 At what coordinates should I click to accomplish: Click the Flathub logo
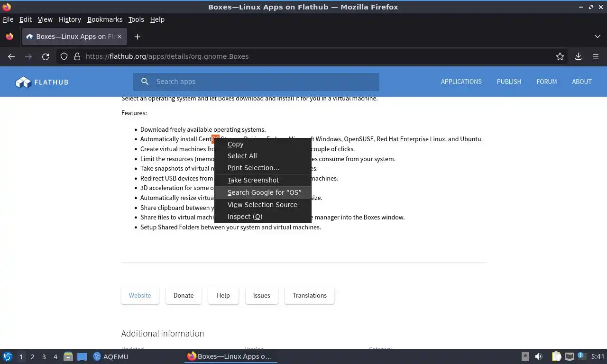pyautogui.click(x=42, y=82)
